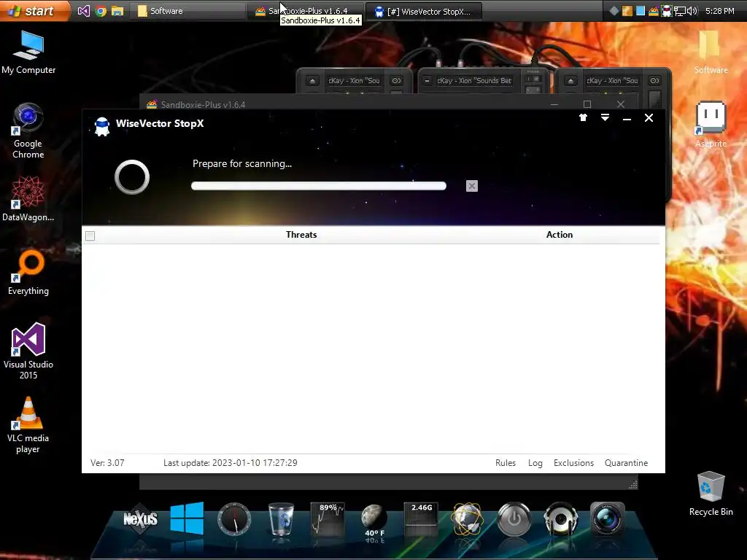This screenshot has width=747, height=560.
Task: Open Aseprite desktop shortcut
Action: 711,124
